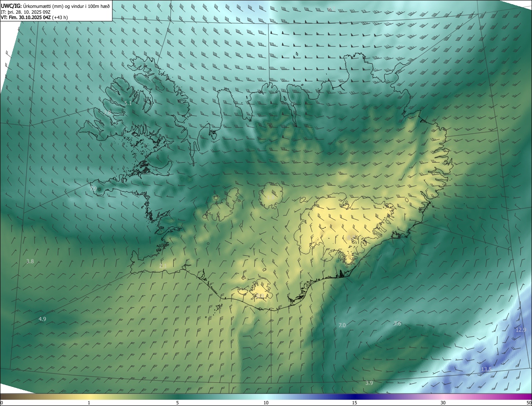Click the precipitable water value 5.1
The width and height of the screenshot is (532, 406).
click(x=128, y=103)
